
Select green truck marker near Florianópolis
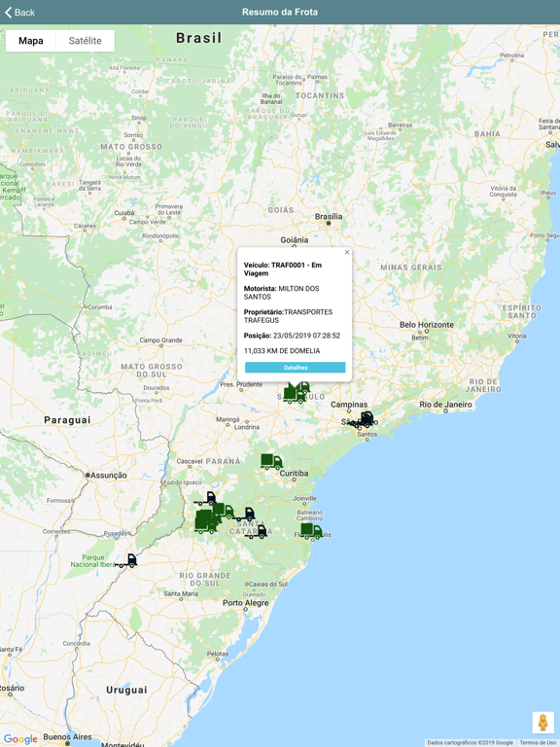click(x=311, y=531)
